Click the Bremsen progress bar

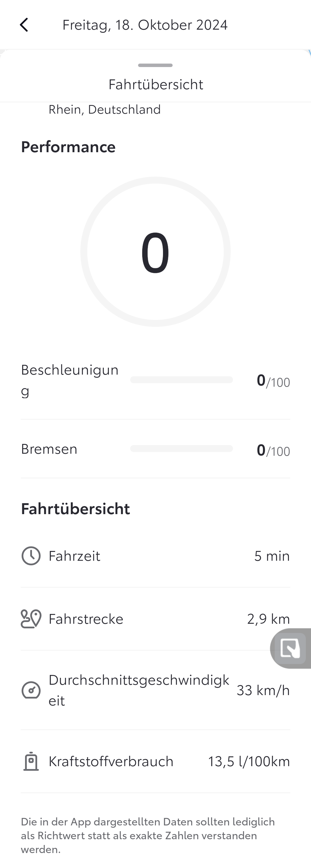tap(181, 449)
